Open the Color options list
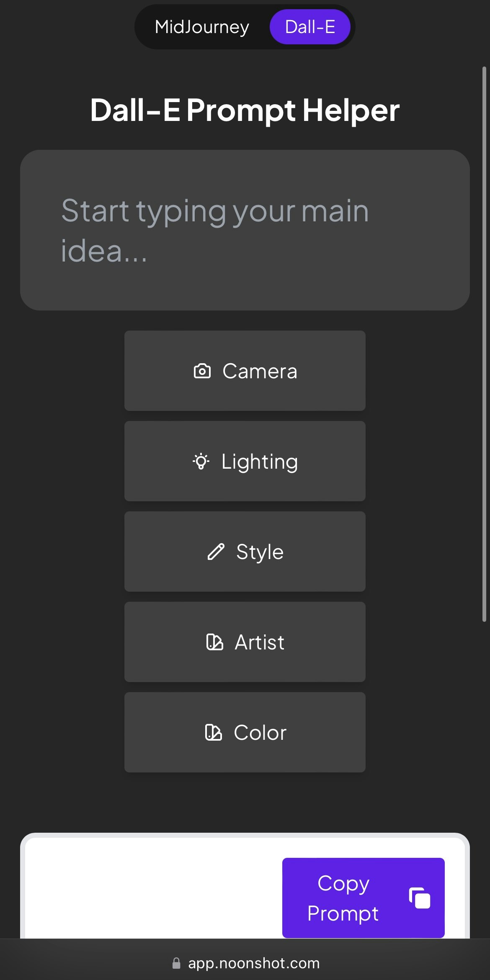The width and height of the screenshot is (490, 980). [x=245, y=732]
